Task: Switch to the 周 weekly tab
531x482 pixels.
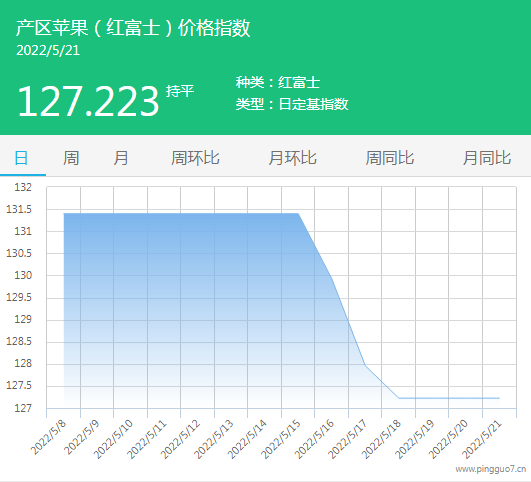Action: [x=71, y=158]
